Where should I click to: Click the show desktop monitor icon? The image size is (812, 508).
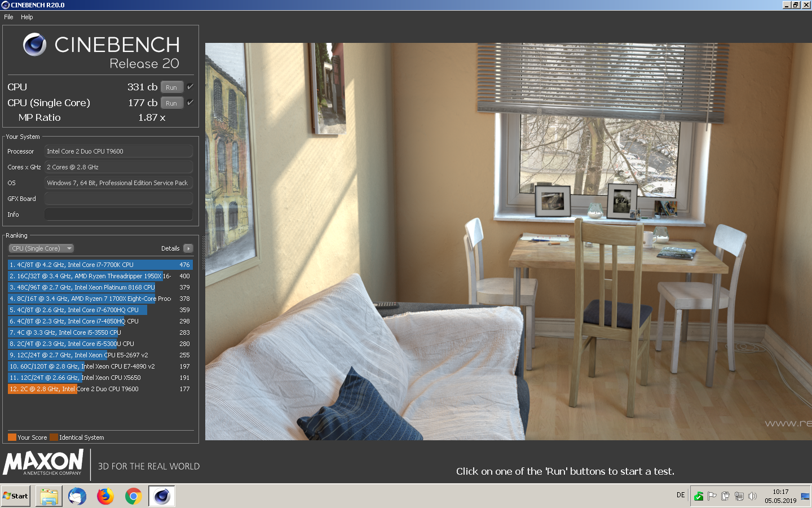(805, 497)
